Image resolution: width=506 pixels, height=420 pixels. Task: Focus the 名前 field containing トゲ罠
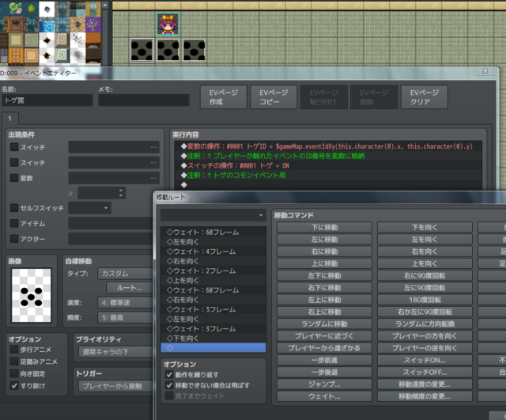click(x=47, y=100)
